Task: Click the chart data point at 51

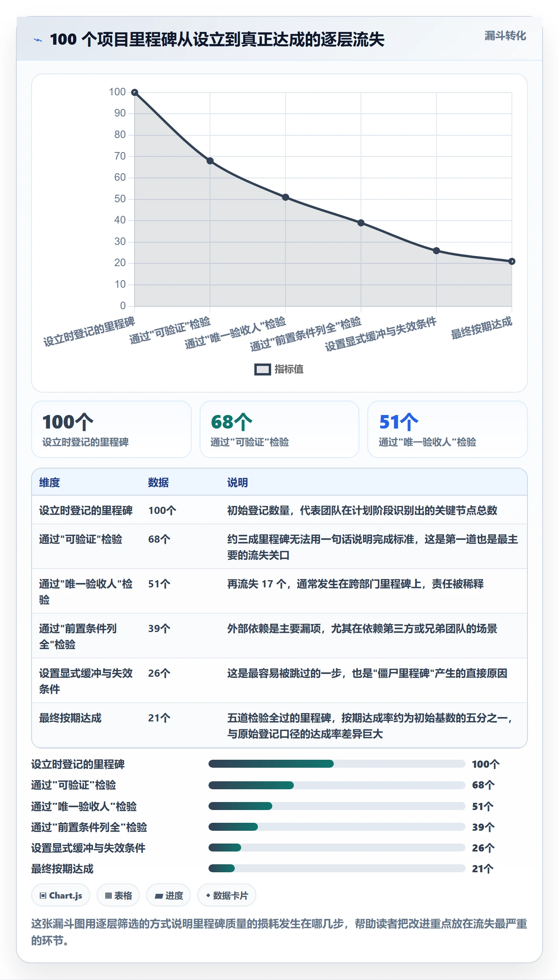Action: tap(285, 197)
